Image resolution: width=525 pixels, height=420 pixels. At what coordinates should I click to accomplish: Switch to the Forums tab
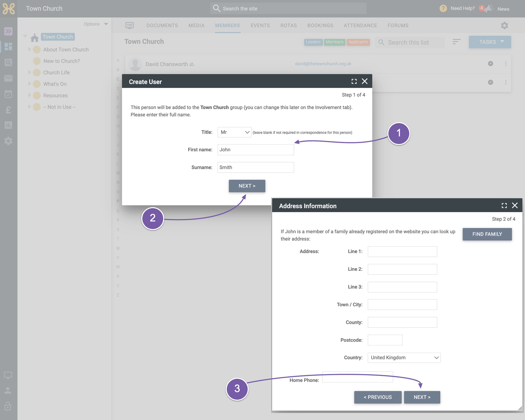pos(398,25)
